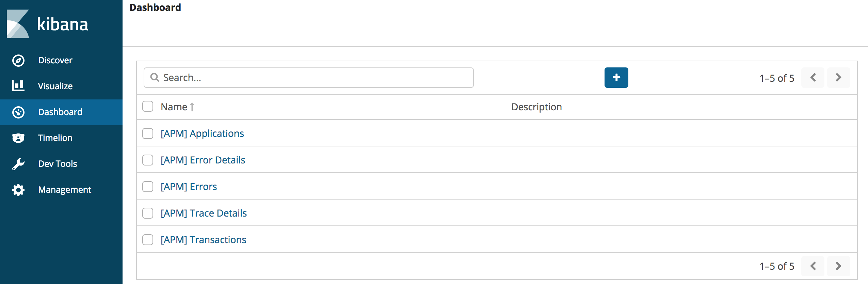The image size is (868, 284).
Task: Select the [APM] Errors row checkbox
Action: pyautogui.click(x=148, y=187)
